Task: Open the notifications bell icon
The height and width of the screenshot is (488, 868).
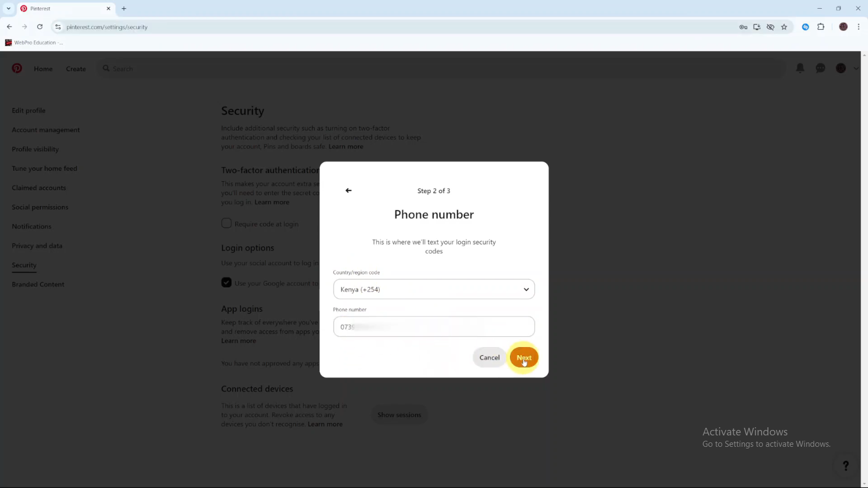Action: pos(800,68)
